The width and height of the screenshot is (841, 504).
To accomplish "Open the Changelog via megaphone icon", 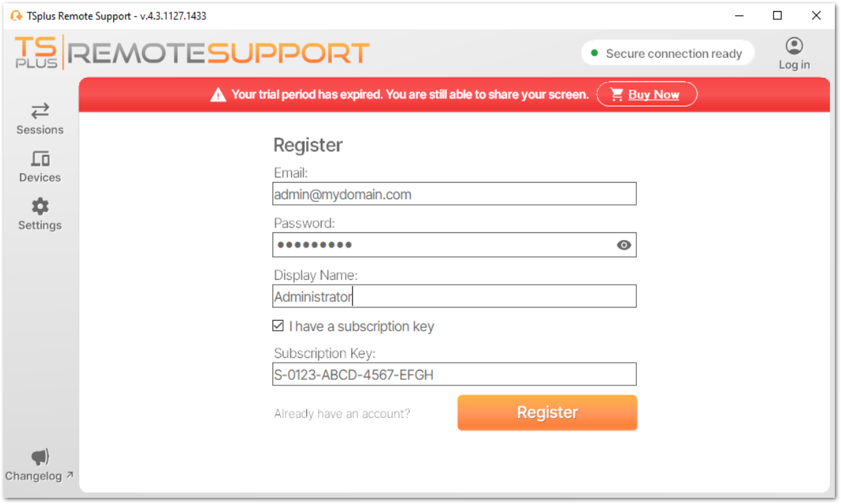I will pos(39,456).
